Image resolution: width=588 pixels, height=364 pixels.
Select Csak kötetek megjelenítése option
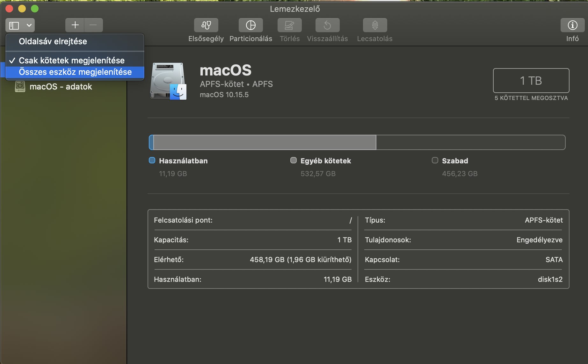(x=75, y=61)
